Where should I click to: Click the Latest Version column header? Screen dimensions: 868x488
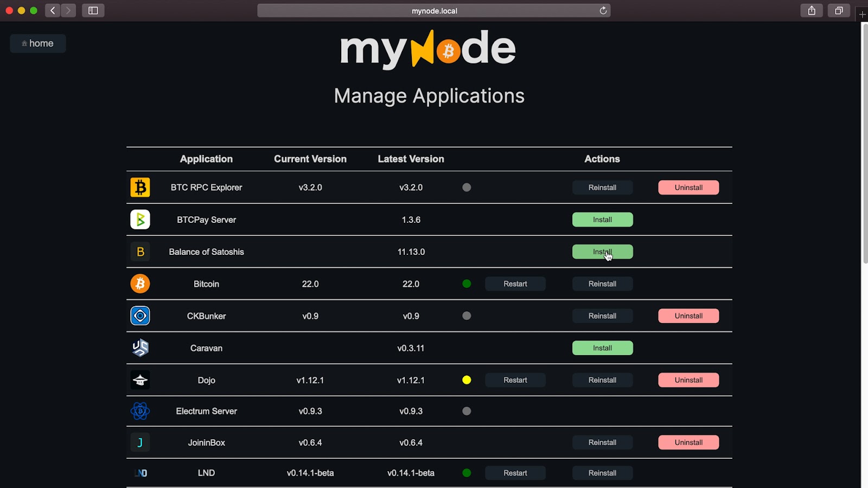click(411, 159)
